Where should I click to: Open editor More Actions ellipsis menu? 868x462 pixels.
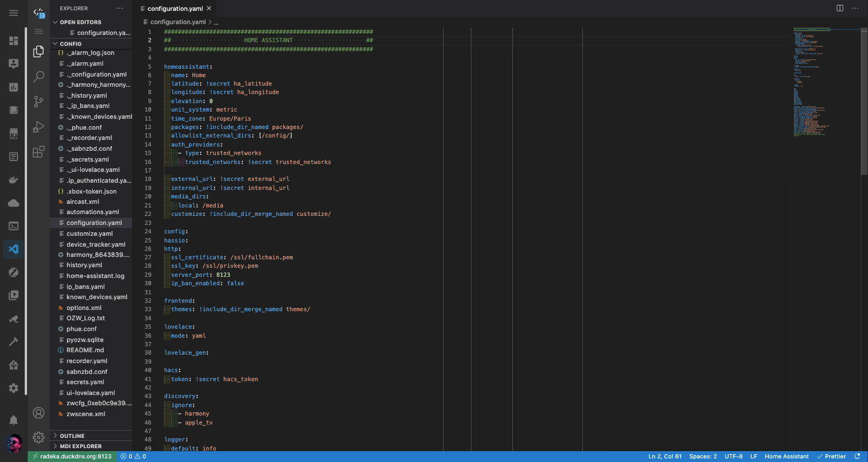(x=856, y=8)
